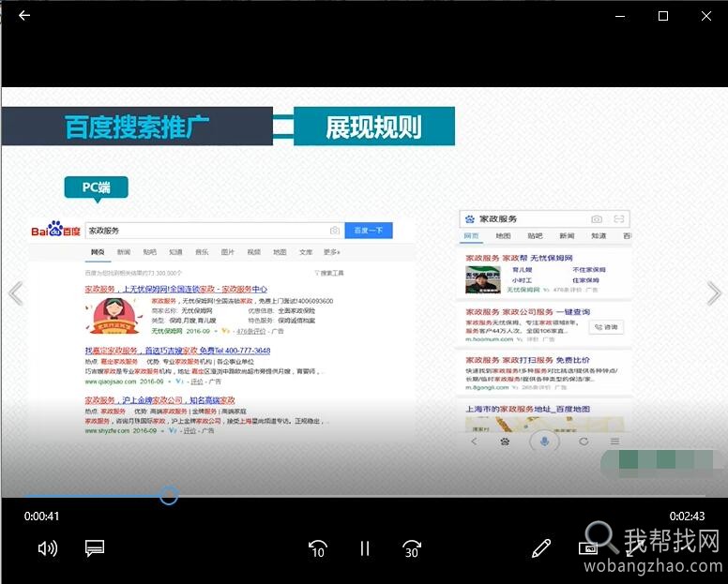728x584 pixels.
Task: Select the 地图 tab in mobile results
Action: [503, 235]
